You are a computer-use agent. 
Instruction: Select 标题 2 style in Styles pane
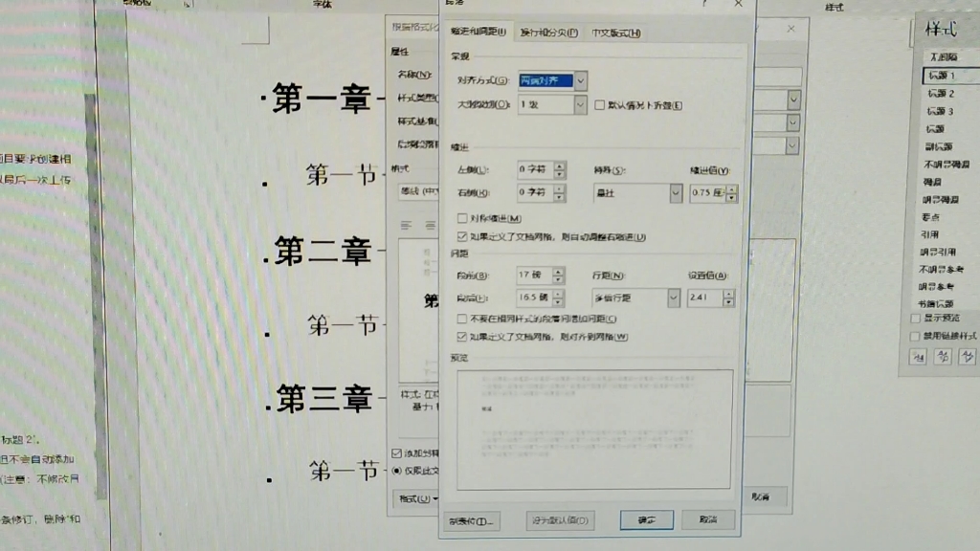[x=942, y=93]
